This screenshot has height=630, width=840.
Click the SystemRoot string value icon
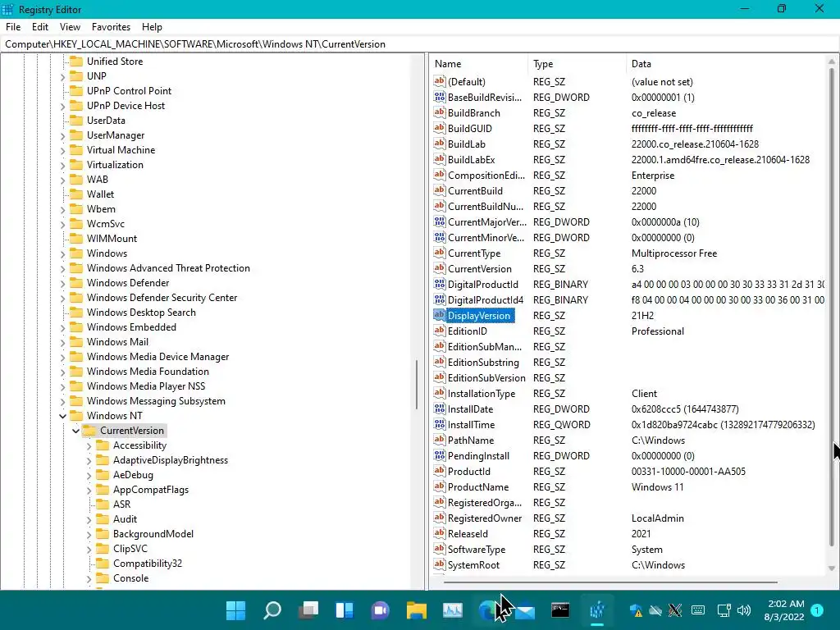point(440,564)
